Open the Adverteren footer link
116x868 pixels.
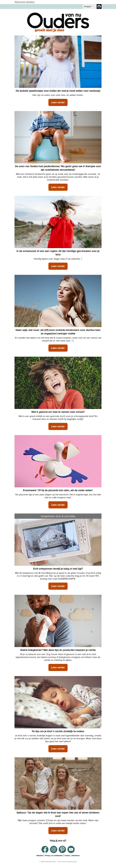click(76, 856)
